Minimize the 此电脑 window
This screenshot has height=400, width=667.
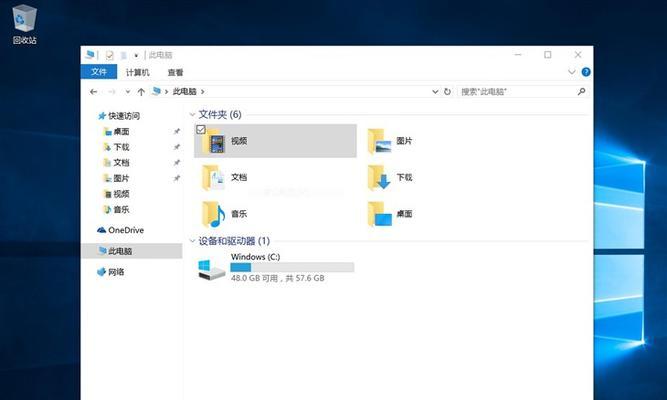pos(518,55)
